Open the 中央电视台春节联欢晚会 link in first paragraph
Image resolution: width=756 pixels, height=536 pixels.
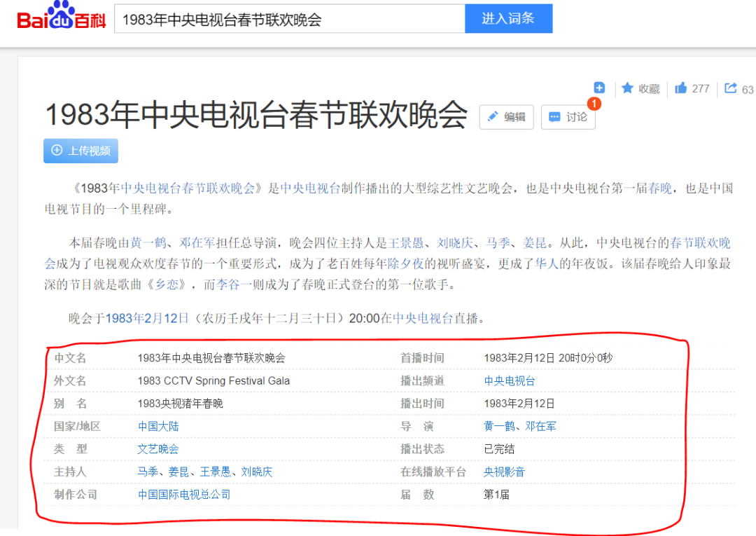[188, 188]
